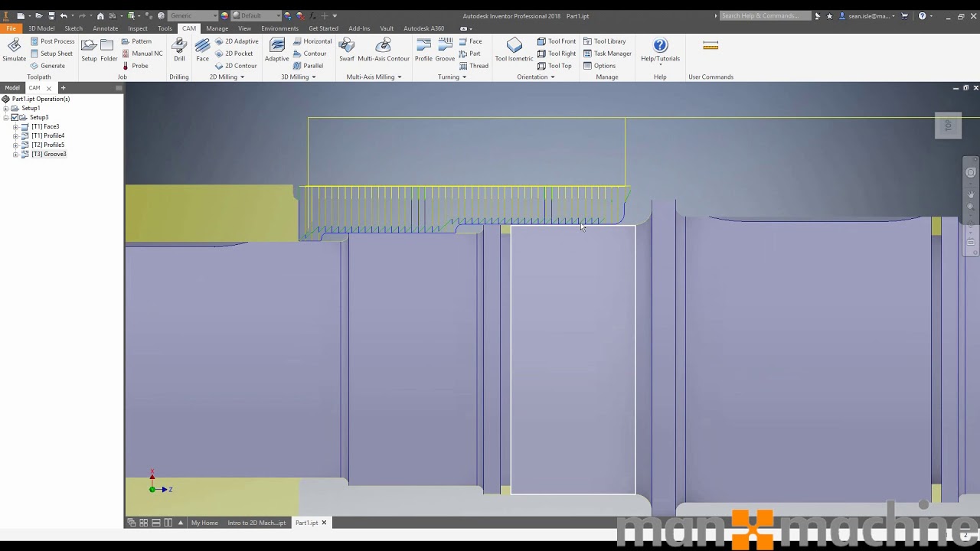Click the TOP face of the ViewCube
Screen dimensions: 980x551
point(948,126)
